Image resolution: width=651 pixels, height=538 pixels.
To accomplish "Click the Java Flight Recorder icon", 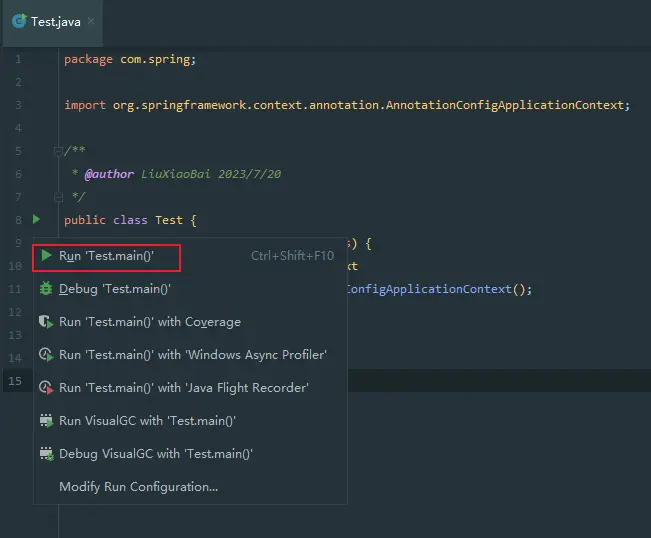I will [x=46, y=388].
